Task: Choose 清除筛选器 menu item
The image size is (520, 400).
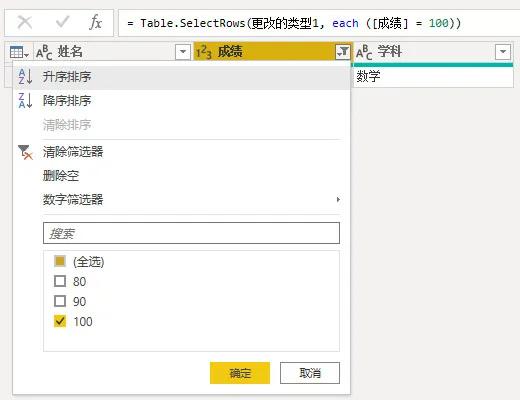Action: pos(181,152)
